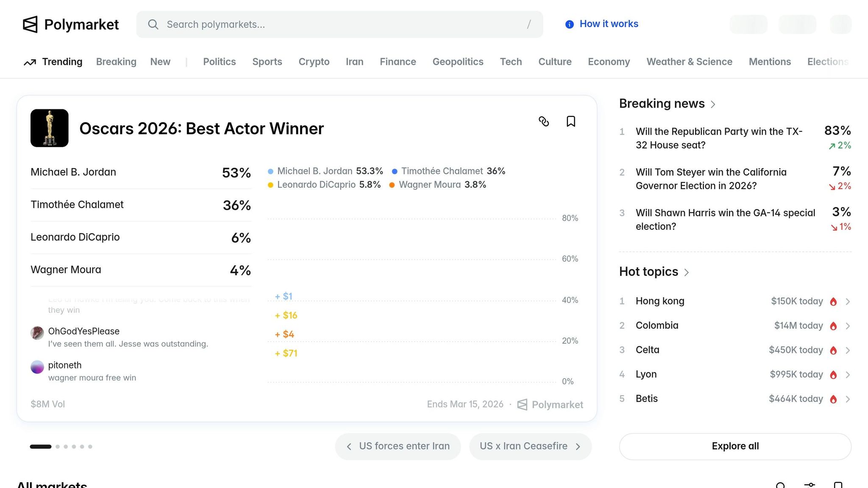Open the Crypto category tab
The image size is (868, 488).
click(314, 62)
